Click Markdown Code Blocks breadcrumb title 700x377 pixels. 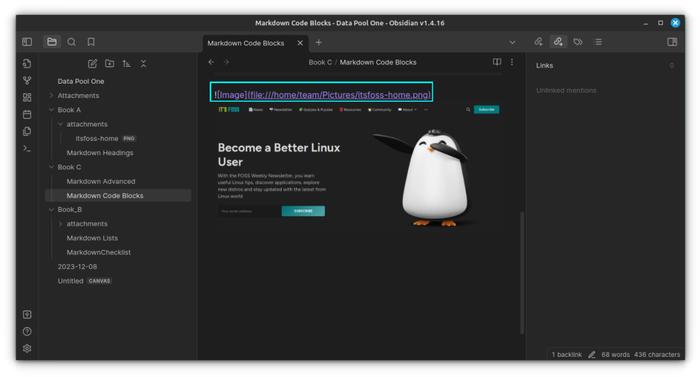(x=378, y=62)
